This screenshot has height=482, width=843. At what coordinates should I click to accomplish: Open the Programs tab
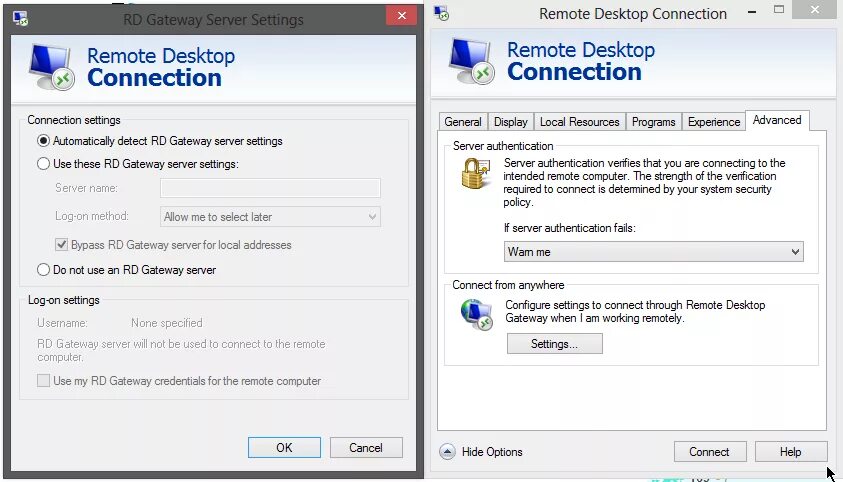click(x=653, y=122)
